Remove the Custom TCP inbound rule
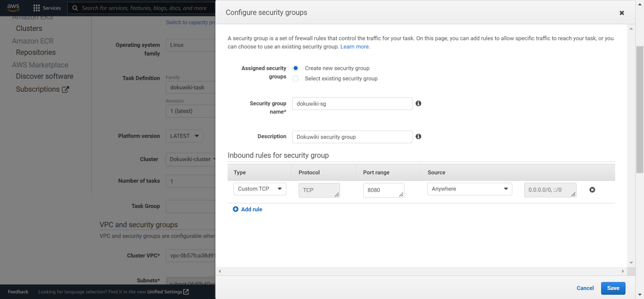Screen dimensions: 644x299 click(x=592, y=190)
